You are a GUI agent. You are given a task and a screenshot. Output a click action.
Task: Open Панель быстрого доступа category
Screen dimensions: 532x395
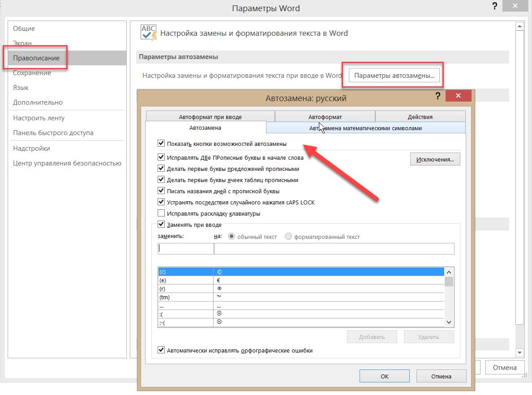67,133
